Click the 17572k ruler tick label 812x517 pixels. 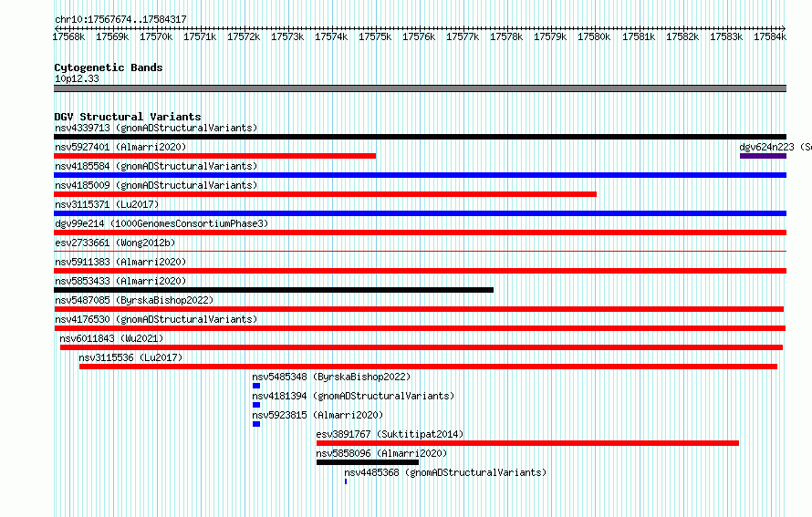tap(244, 36)
